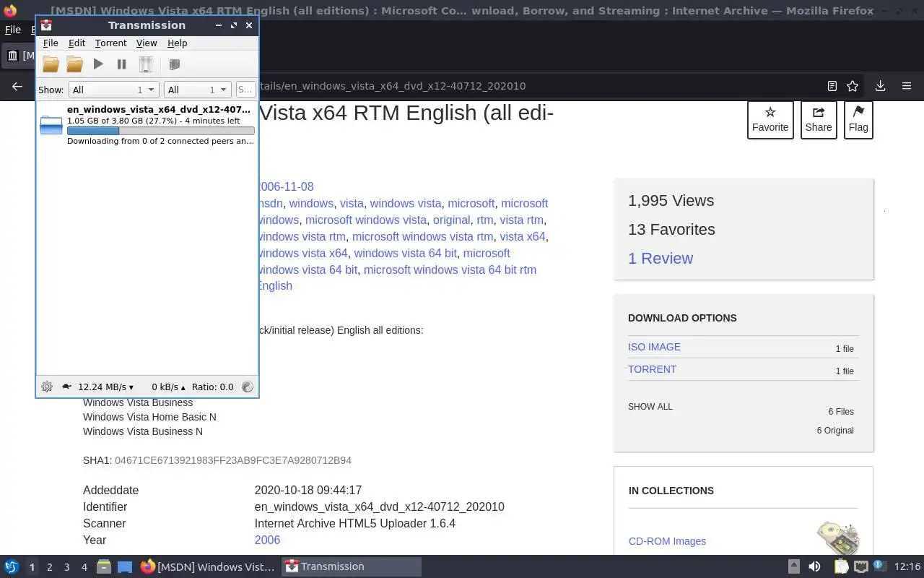Click the torrent download progress bar
This screenshot has width=924, height=578.
(x=160, y=131)
